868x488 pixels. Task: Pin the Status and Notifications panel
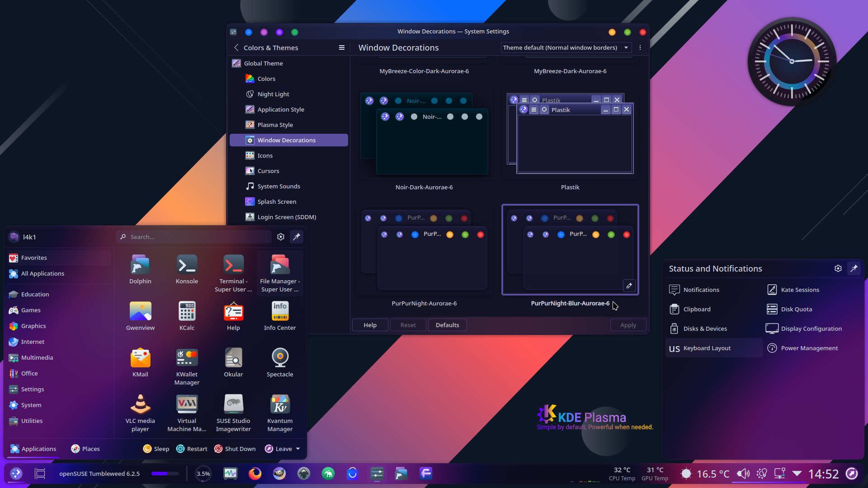click(x=854, y=268)
